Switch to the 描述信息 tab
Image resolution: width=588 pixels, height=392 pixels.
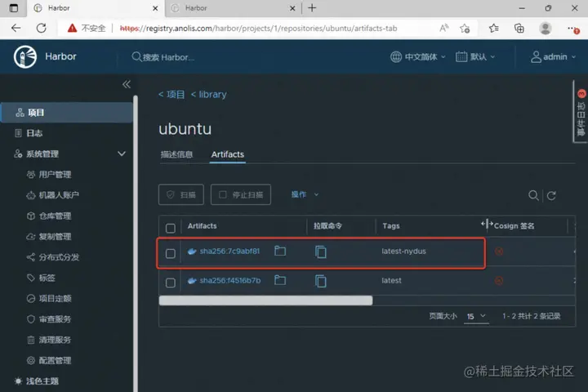tap(176, 154)
